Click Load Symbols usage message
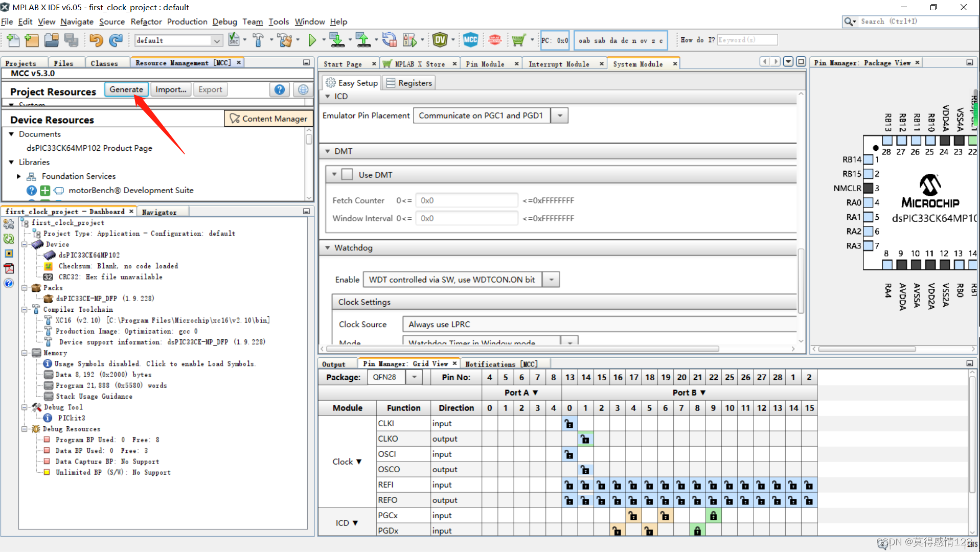Viewport: 980px width, 552px height. (155, 364)
